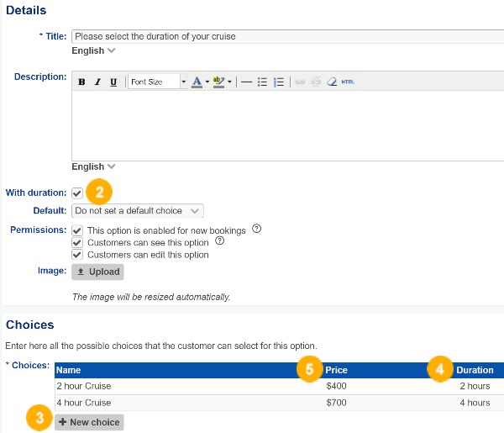Click the $400 price cell
Screen dimensions: 504x433
tap(336, 386)
